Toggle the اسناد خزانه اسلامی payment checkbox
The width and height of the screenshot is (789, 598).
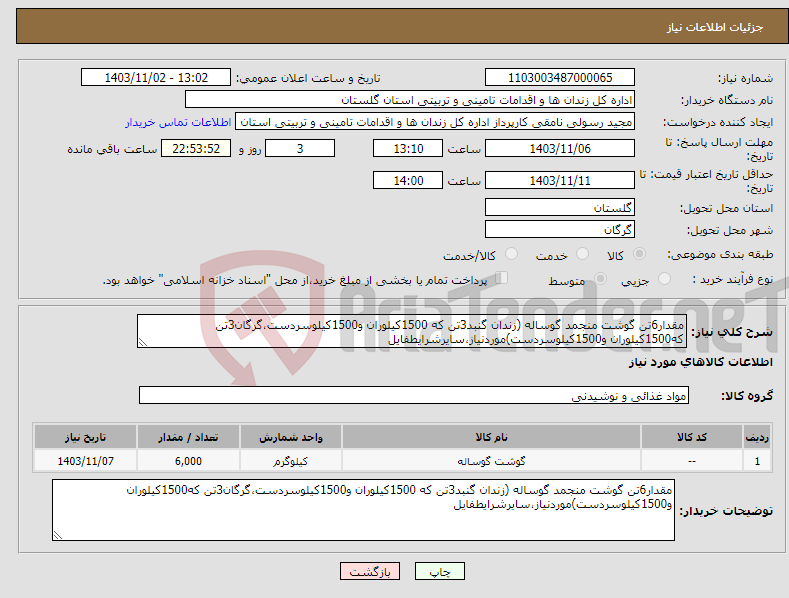(x=501, y=278)
